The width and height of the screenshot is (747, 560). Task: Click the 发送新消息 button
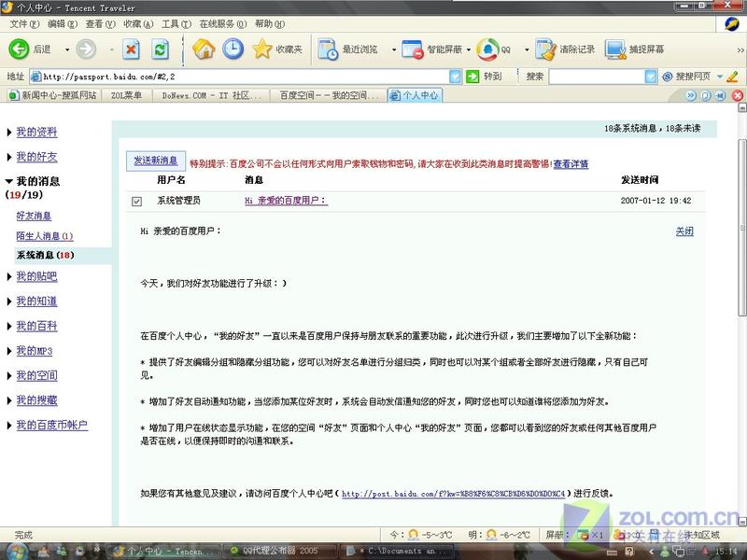pos(156,161)
